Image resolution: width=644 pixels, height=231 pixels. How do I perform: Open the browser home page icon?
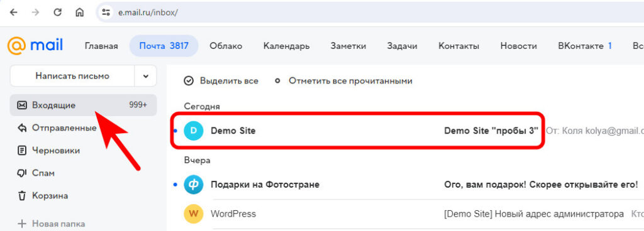pyautogui.click(x=80, y=12)
